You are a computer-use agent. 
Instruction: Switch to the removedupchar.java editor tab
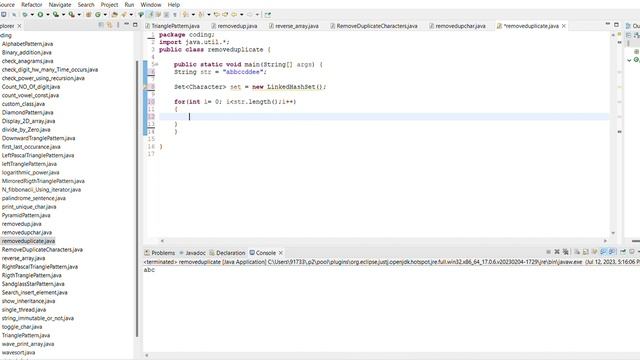457,26
